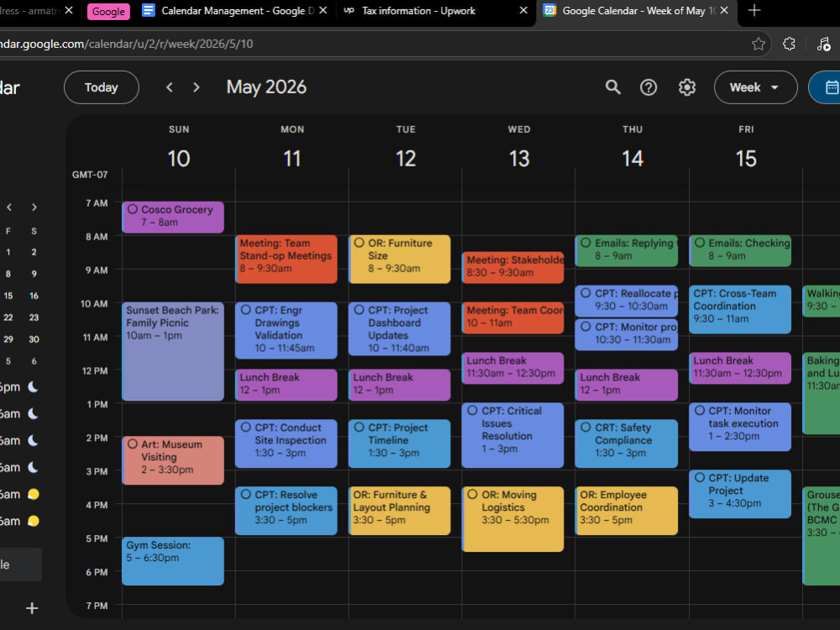Open Thursday 14 day view

tap(633, 159)
